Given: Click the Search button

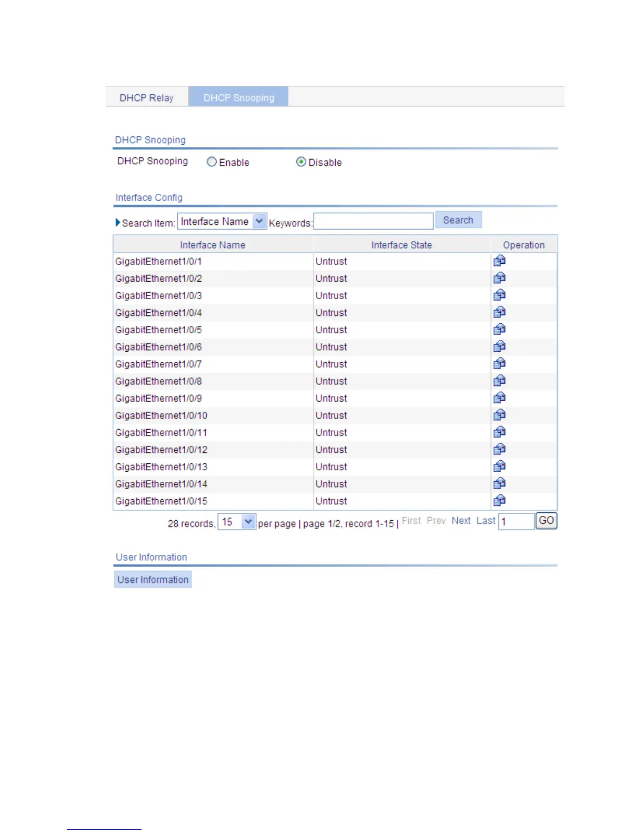Looking at the screenshot, I should (x=458, y=220).
